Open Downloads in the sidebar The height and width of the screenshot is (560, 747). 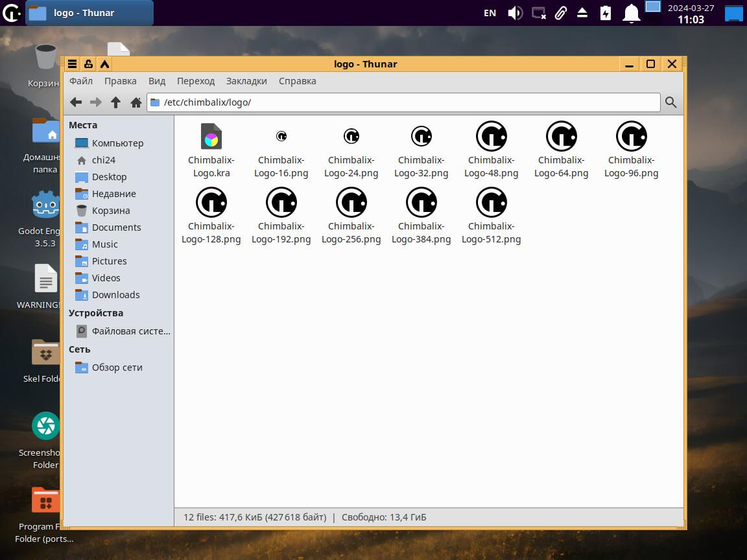pyautogui.click(x=115, y=295)
